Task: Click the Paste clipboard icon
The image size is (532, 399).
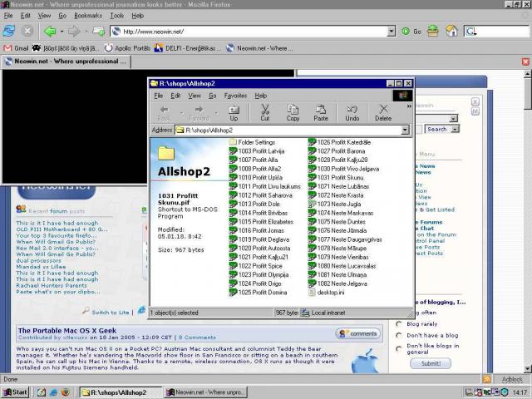Action: point(321,112)
